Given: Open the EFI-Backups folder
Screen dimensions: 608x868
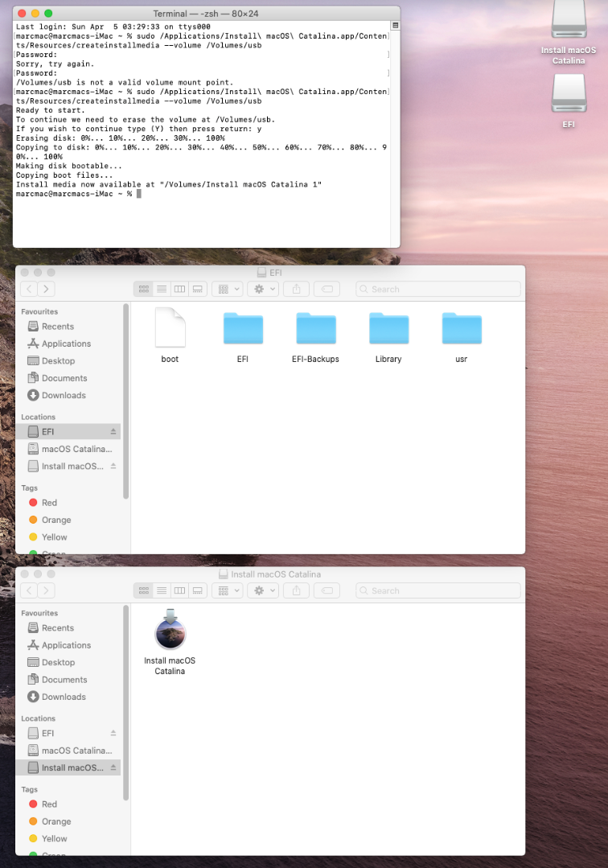Looking at the screenshot, I should click(316, 327).
